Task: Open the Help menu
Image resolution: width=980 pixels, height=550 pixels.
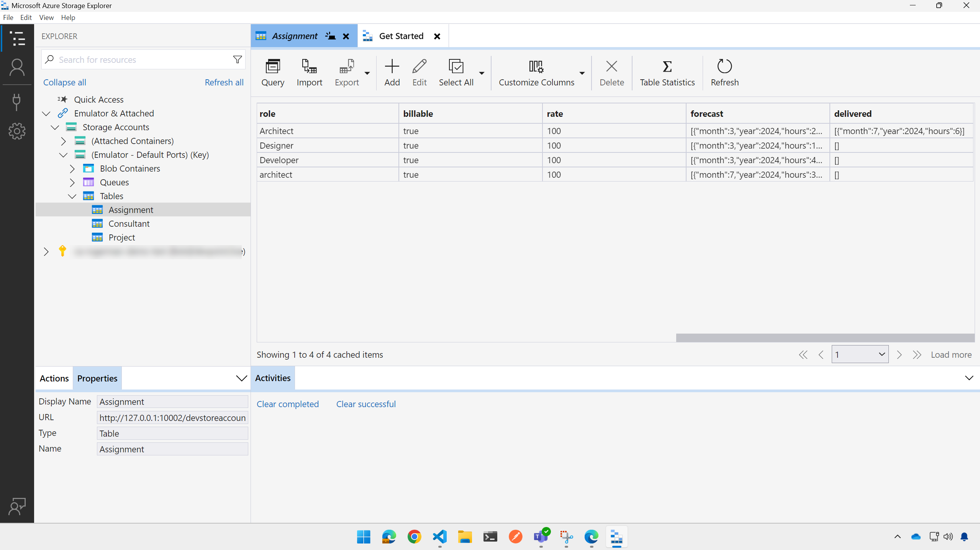Action: tap(68, 18)
